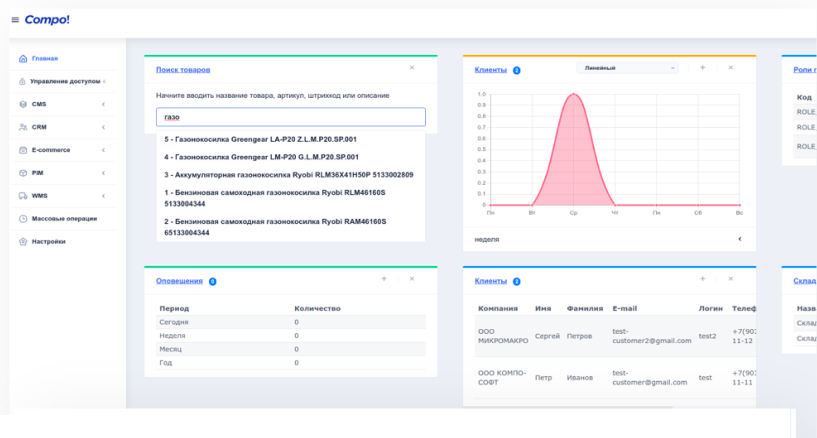The width and height of the screenshot is (817, 438).
Task: Click the Оповещения count badge
Action: [213, 282]
